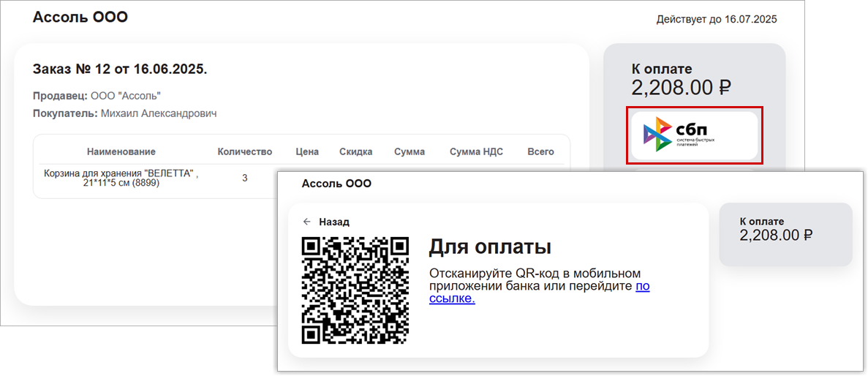The height and width of the screenshot is (376, 868).
Task: Click the 'Количество' column header
Action: click(245, 151)
